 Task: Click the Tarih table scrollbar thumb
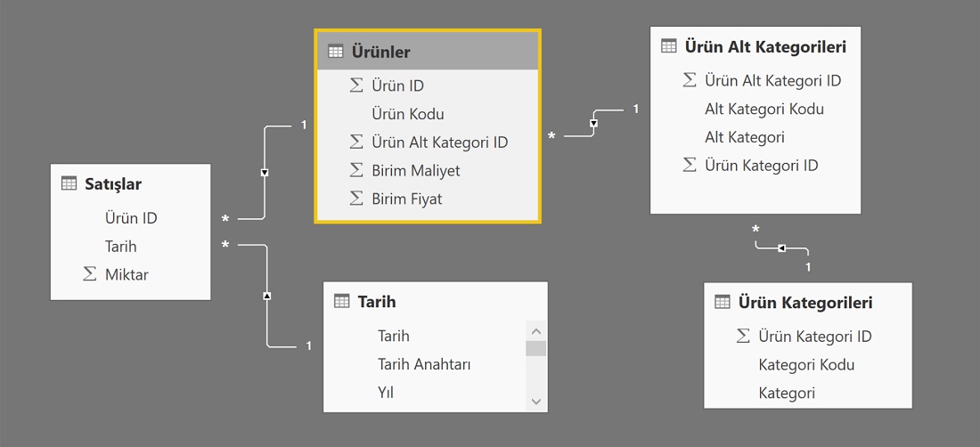(535, 348)
